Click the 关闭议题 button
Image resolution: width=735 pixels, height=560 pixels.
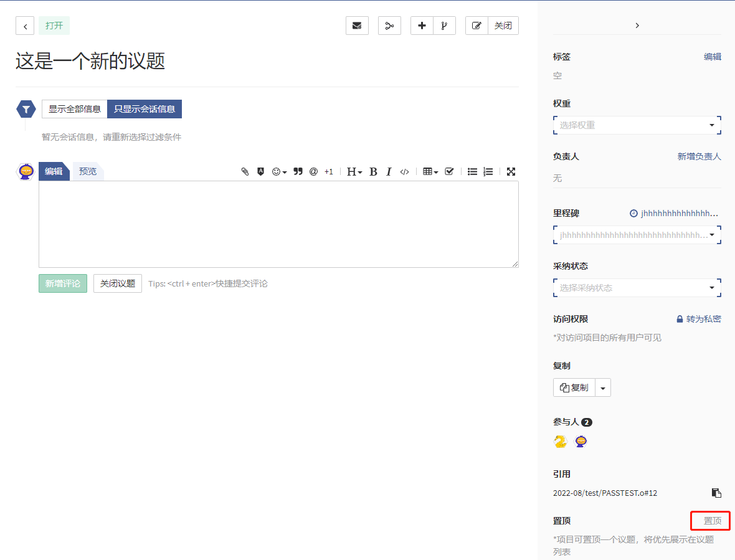118,283
